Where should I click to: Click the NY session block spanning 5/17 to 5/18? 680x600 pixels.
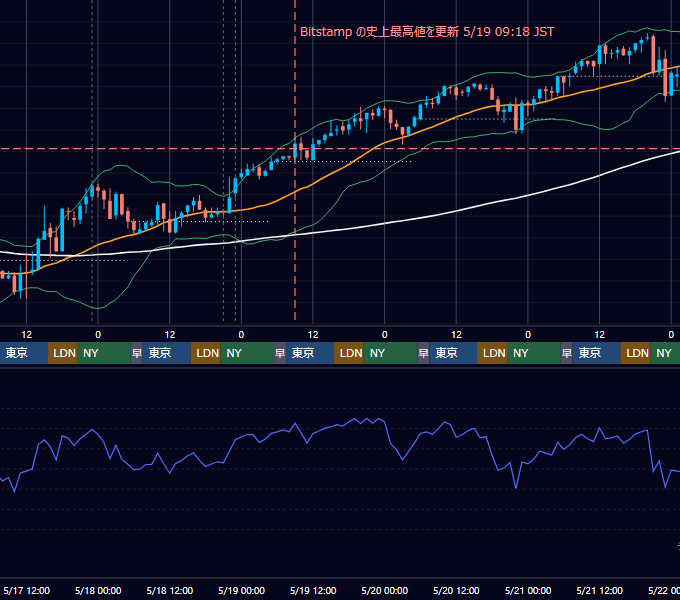(104, 353)
